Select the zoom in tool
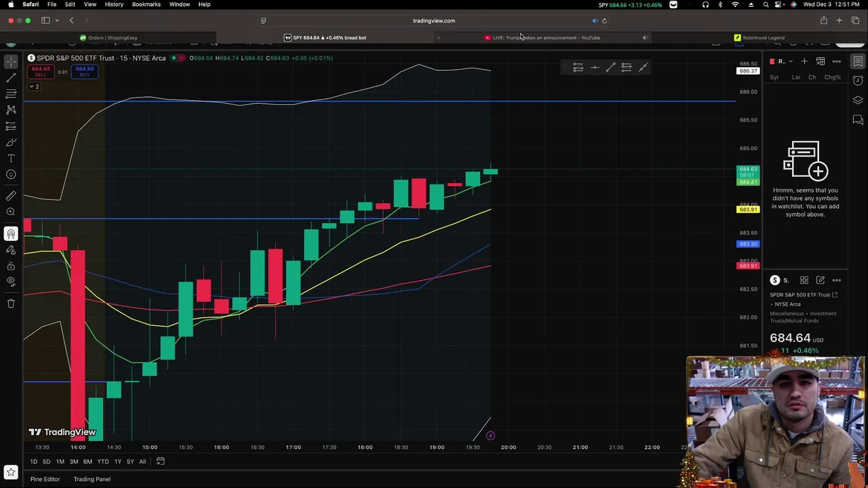This screenshot has height=488, width=868. pos(11,212)
